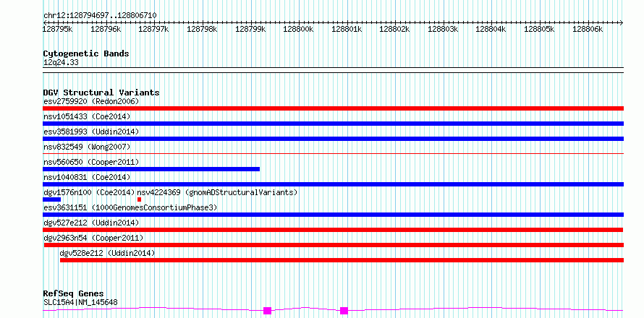Click the 128802k ruler tick label

(394, 29)
